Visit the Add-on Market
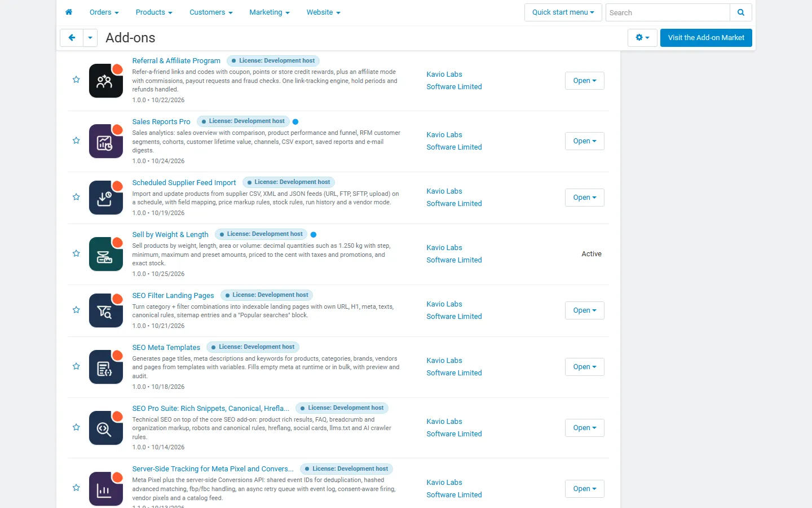Viewport: 812px width, 508px height. (x=706, y=38)
